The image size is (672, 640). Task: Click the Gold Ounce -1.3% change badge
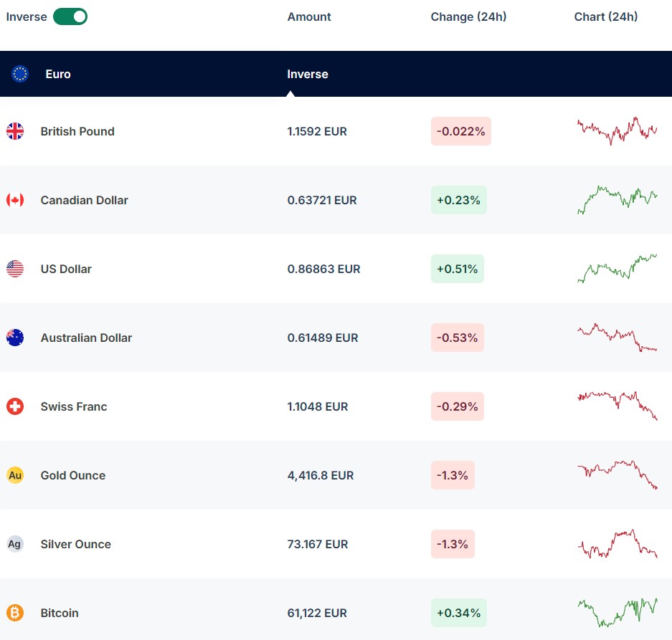click(453, 475)
